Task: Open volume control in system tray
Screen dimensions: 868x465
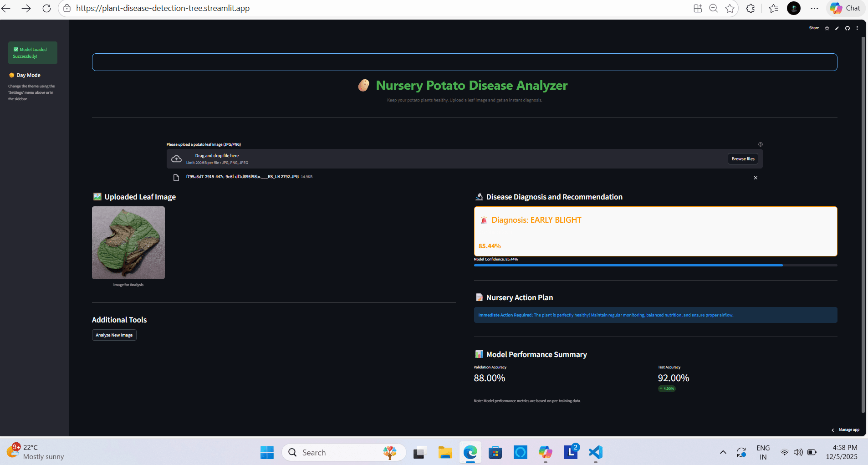Action: coord(798,452)
